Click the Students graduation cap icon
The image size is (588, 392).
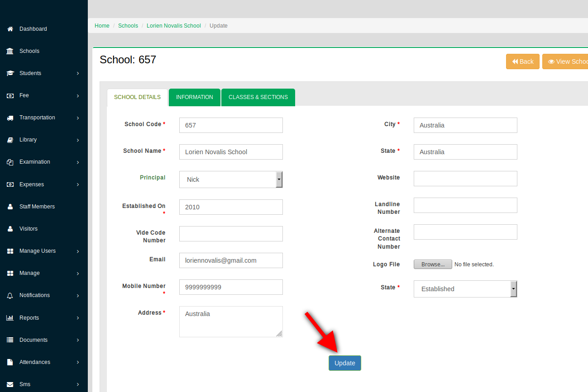(10, 73)
